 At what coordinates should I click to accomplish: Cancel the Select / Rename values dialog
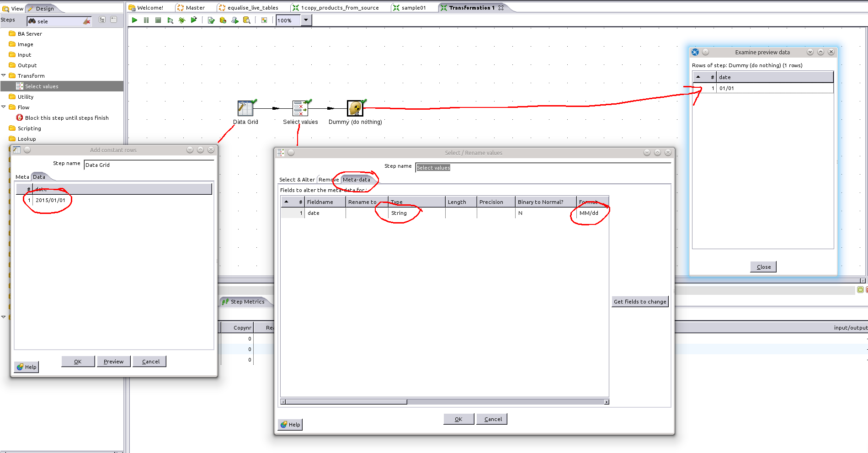[493, 419]
